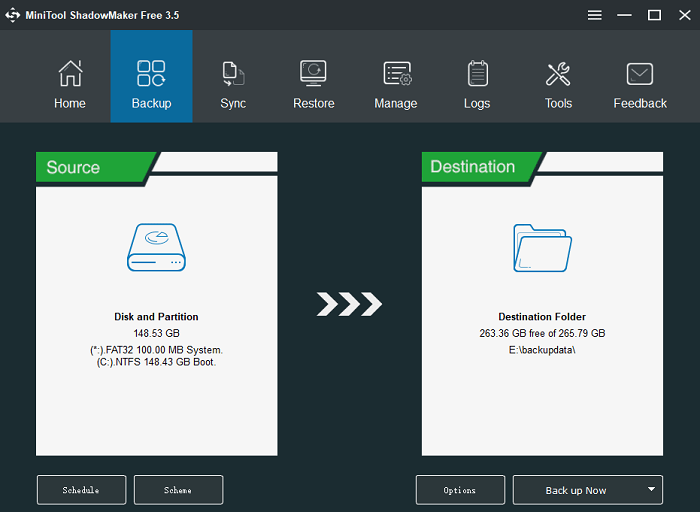Click the MiniTool ShadowMaker logo icon
This screenshot has height=512, width=700.
[13, 15]
